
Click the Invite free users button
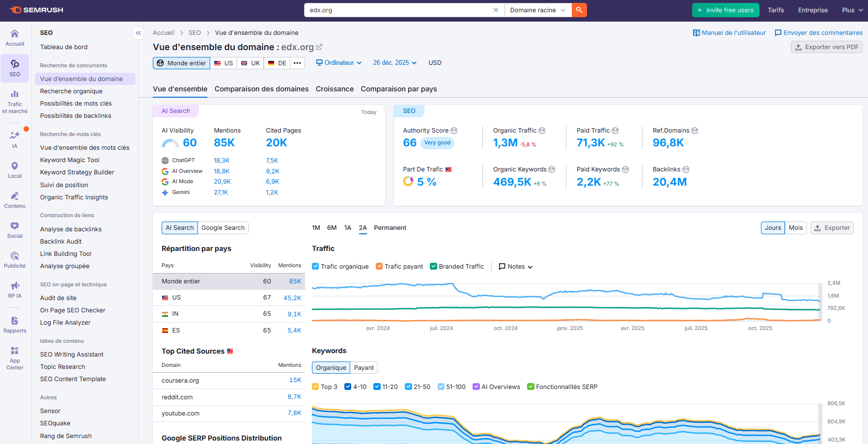pyautogui.click(x=725, y=10)
